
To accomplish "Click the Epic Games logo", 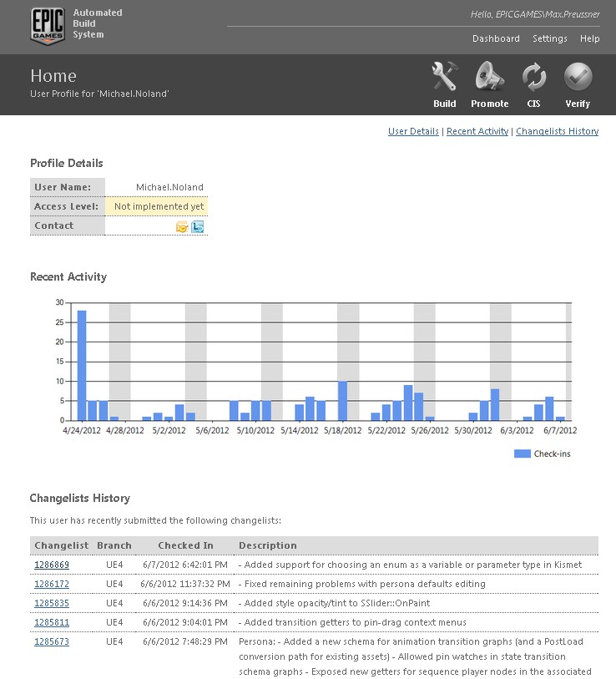I will (x=48, y=26).
